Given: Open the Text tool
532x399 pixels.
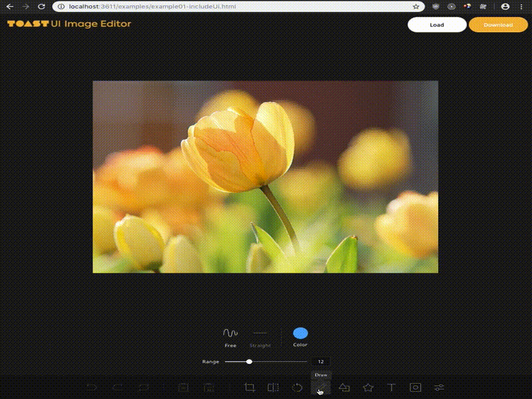Looking at the screenshot, I should tap(391, 387).
